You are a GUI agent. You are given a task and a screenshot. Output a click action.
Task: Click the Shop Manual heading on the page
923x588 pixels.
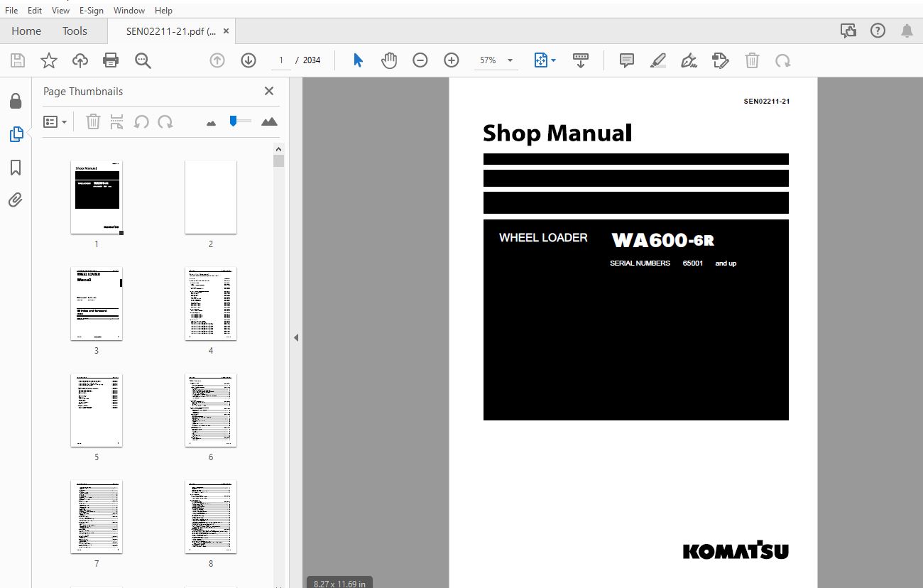[x=557, y=133]
